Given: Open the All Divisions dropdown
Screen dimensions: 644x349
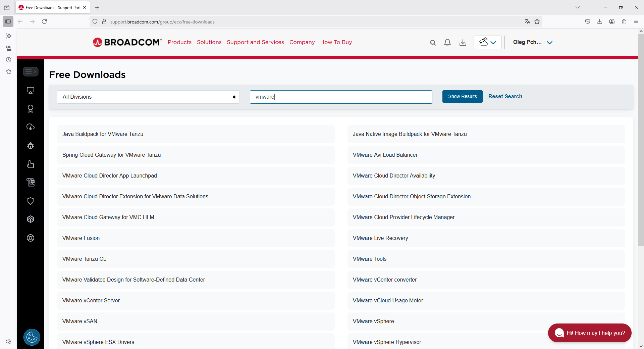Looking at the screenshot, I should pyautogui.click(x=148, y=97).
